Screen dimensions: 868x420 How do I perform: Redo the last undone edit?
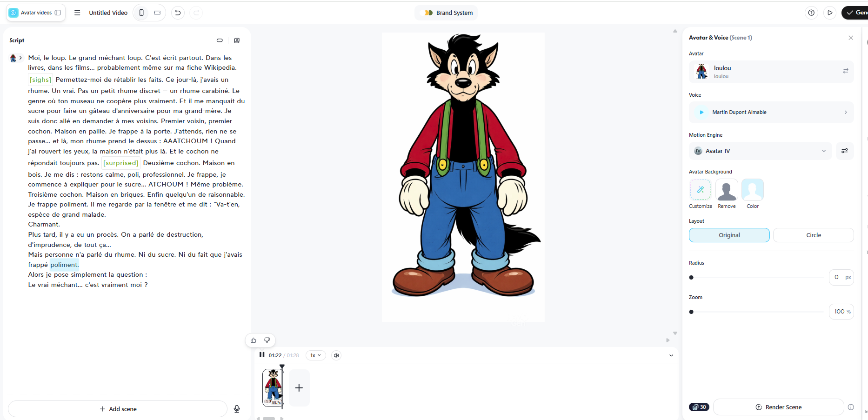(x=196, y=13)
